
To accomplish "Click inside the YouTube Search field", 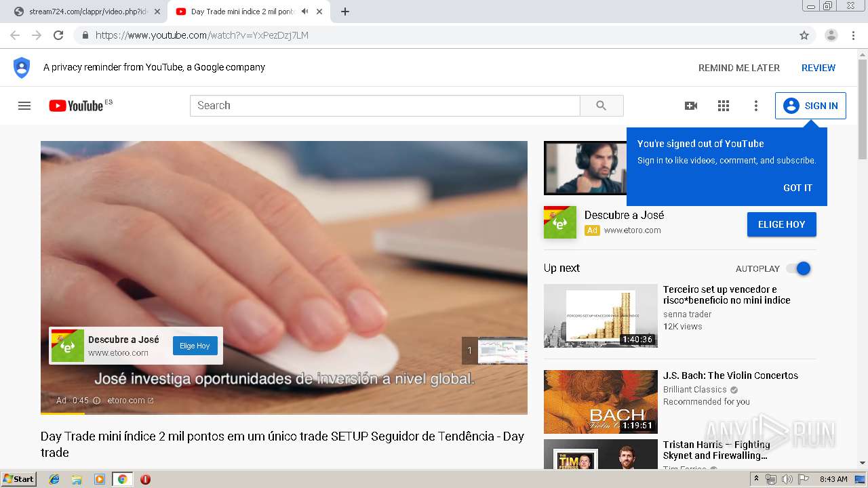I will (x=384, y=106).
